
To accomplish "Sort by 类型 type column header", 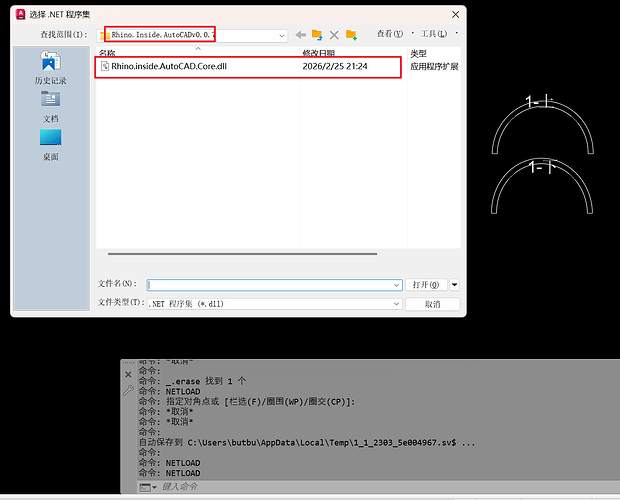I will pos(418,53).
